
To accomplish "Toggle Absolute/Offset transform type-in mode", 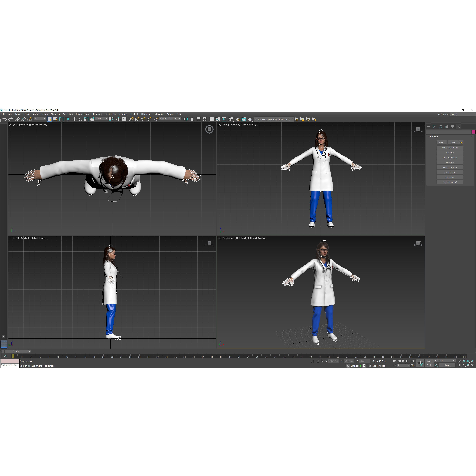I will (x=323, y=361).
